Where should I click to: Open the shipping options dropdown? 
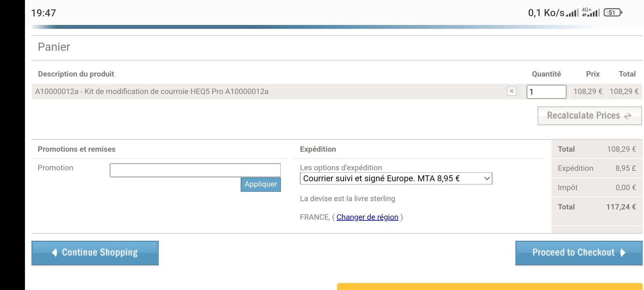pyautogui.click(x=395, y=178)
